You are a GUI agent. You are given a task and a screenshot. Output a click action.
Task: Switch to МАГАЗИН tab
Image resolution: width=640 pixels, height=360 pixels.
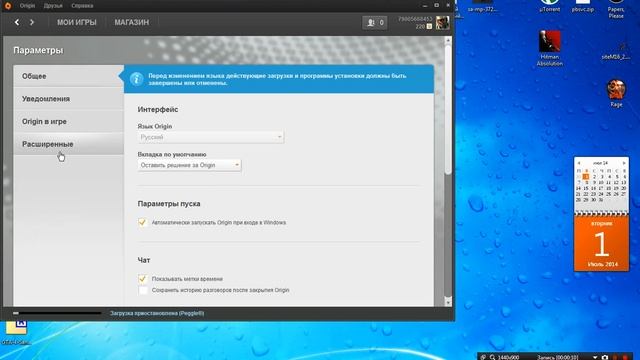[131, 22]
